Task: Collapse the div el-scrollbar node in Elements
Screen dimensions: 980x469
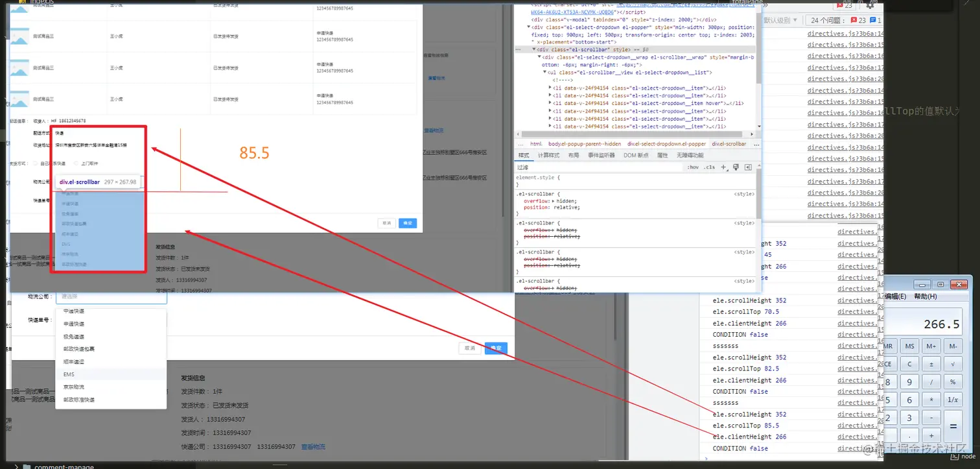Action: [x=534, y=49]
